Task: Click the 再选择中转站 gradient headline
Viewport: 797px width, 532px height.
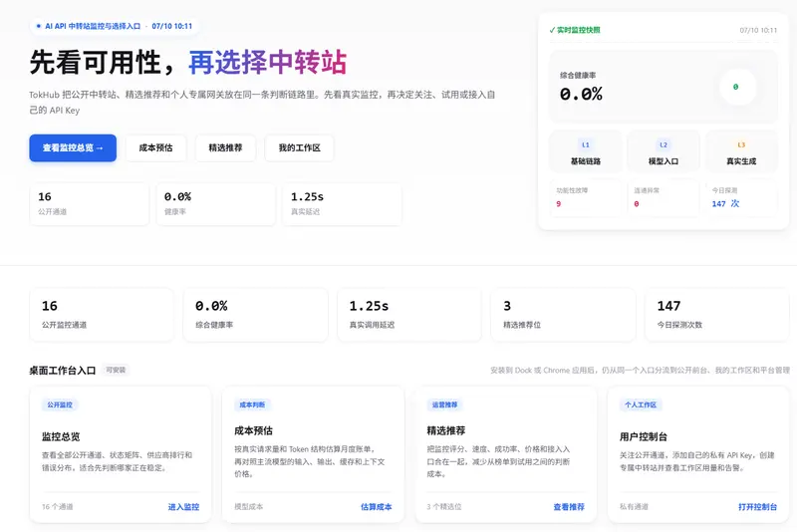Action: [x=267, y=63]
